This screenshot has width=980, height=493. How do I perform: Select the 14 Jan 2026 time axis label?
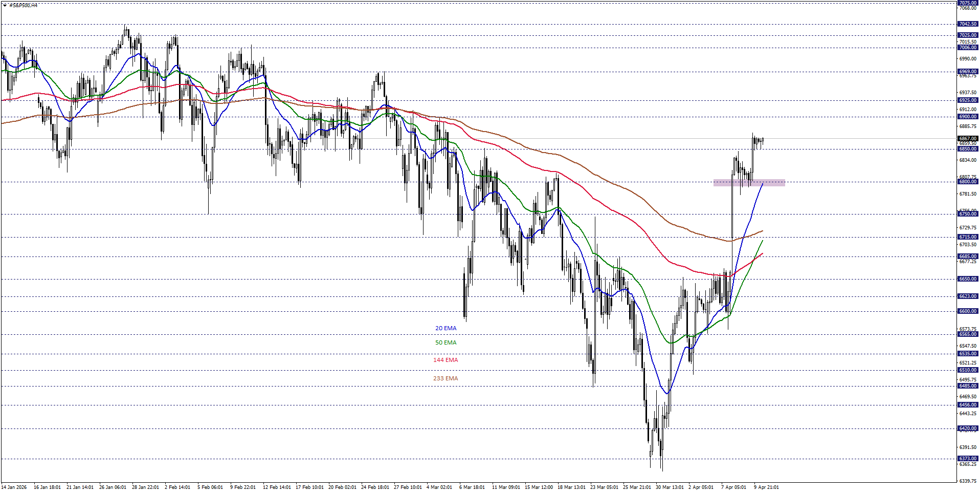(x=14, y=487)
